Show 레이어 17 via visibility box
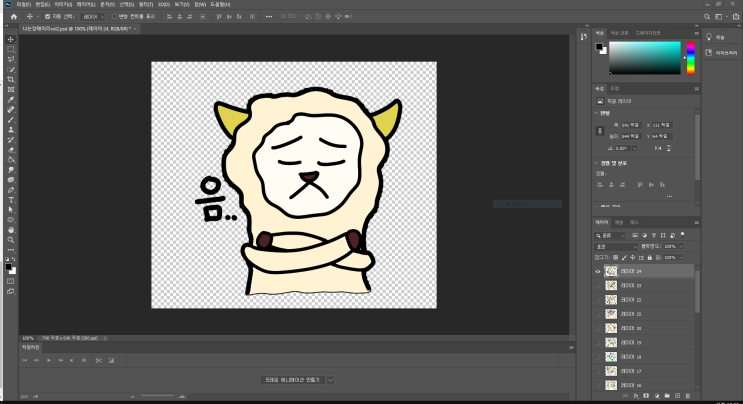Image resolution: width=743 pixels, height=404 pixels. coord(598,371)
